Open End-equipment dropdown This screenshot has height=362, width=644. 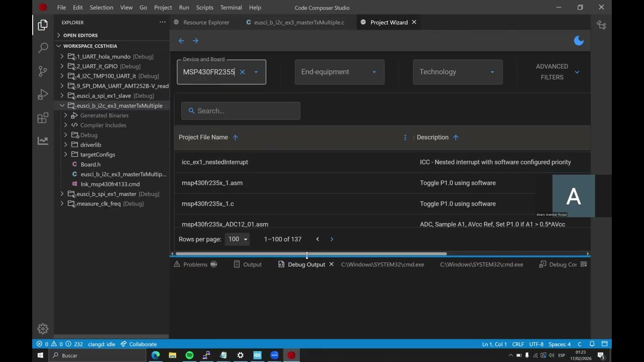coord(340,72)
